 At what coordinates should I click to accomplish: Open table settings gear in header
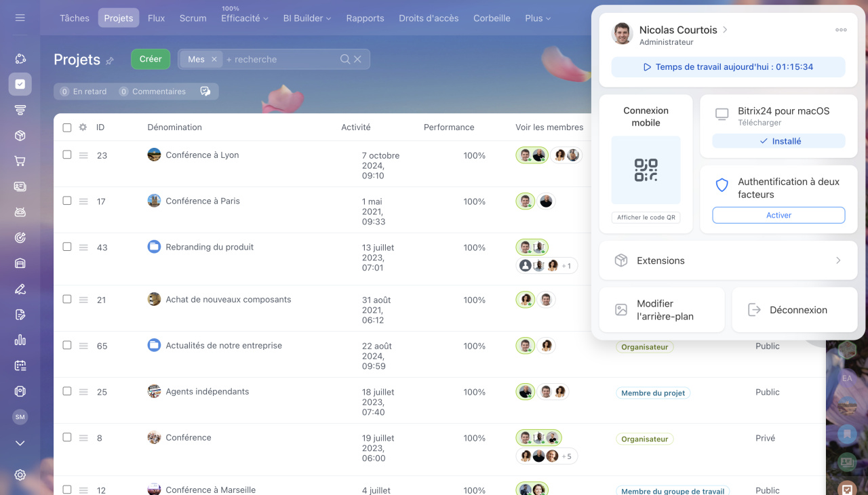point(83,127)
